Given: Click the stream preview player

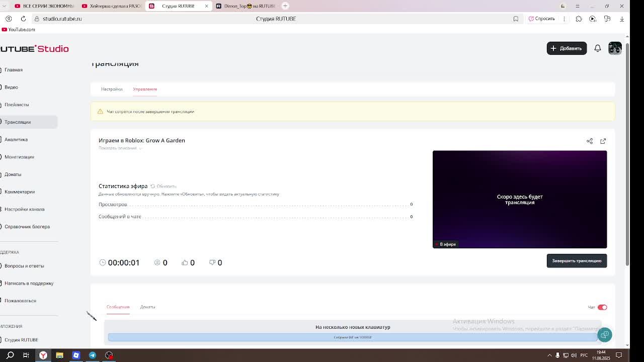Looking at the screenshot, I should (520, 200).
